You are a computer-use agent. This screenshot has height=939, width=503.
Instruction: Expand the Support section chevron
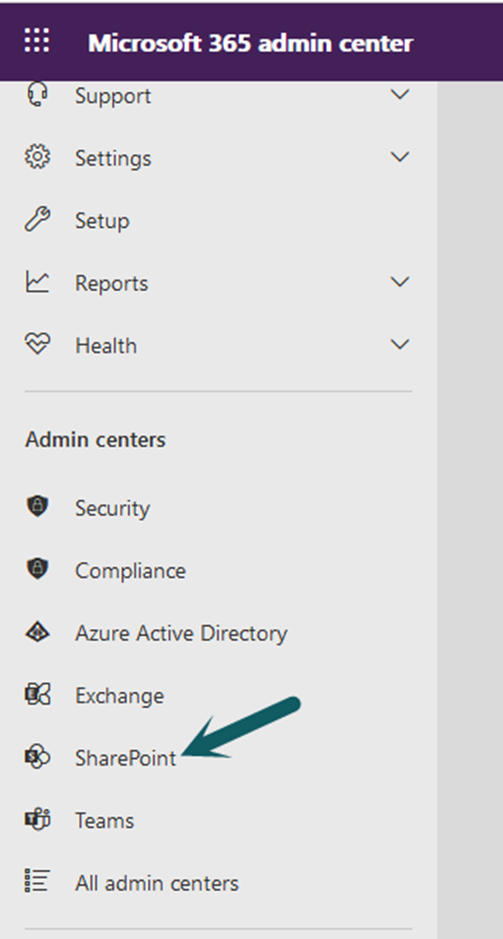point(399,95)
